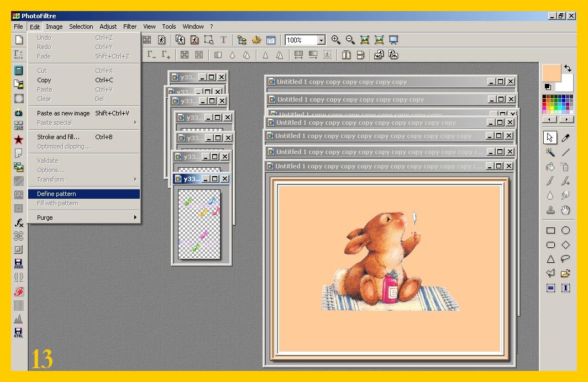
Task: Open the 100% zoom level dropdown
Action: 321,40
